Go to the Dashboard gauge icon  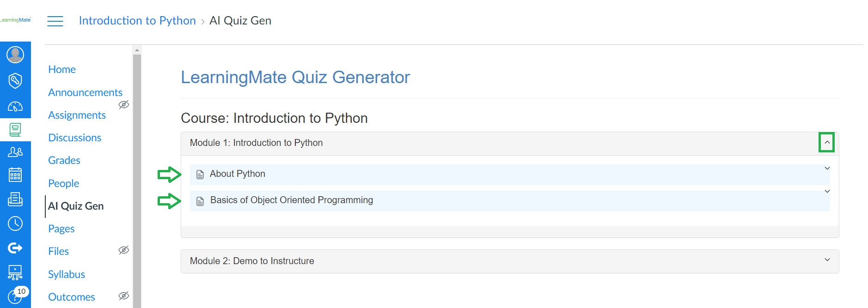(15, 107)
